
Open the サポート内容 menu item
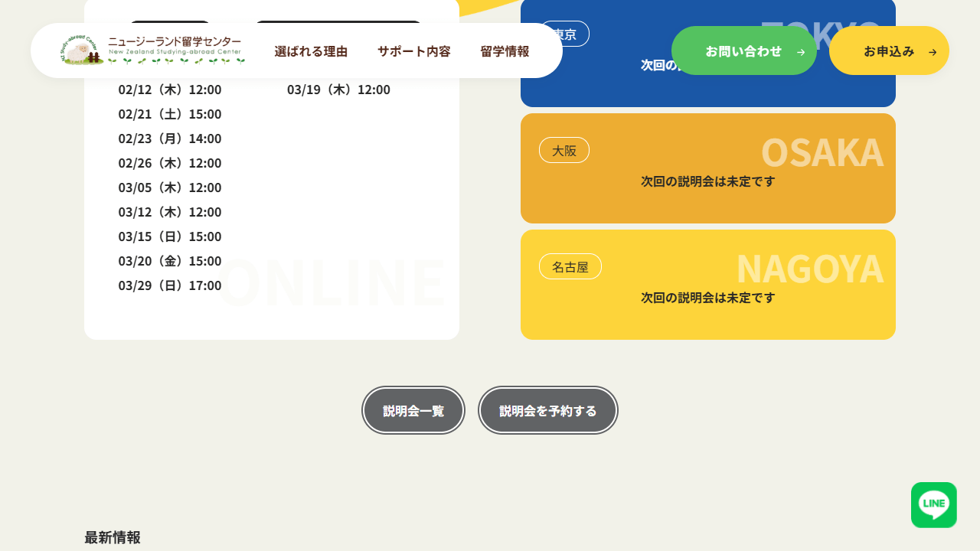(414, 51)
